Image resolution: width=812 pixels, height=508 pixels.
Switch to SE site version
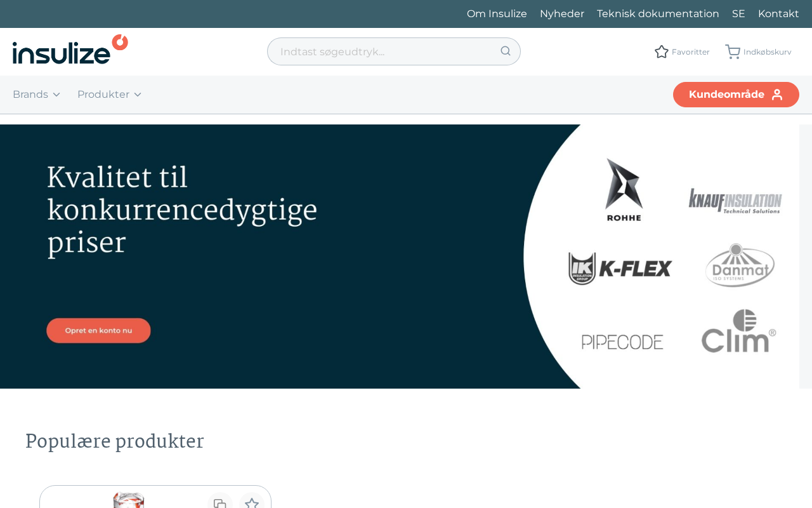coord(738,14)
